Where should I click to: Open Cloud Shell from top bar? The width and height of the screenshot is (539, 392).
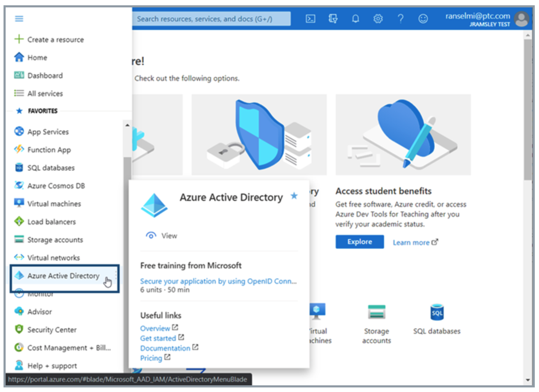(310, 19)
